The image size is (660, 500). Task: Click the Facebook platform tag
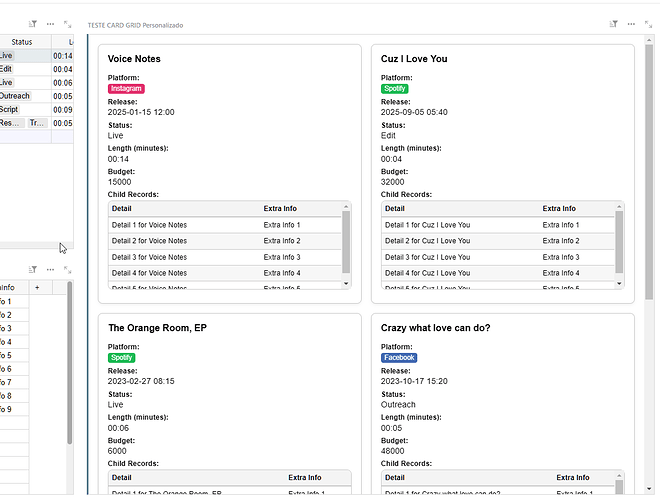pyautogui.click(x=399, y=357)
